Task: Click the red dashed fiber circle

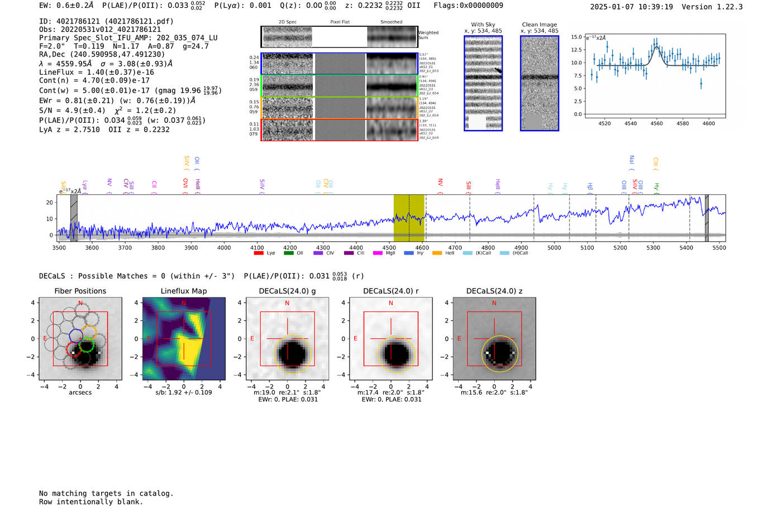Action: click(x=73, y=350)
